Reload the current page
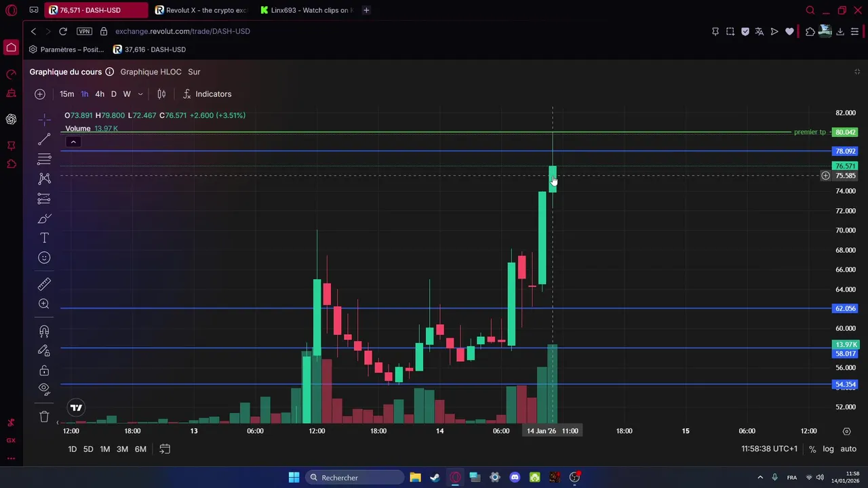 (x=63, y=31)
